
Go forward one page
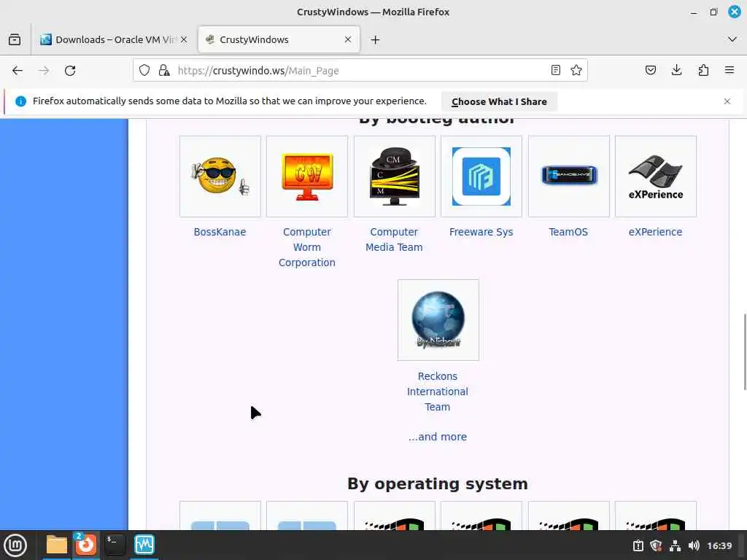(x=44, y=71)
